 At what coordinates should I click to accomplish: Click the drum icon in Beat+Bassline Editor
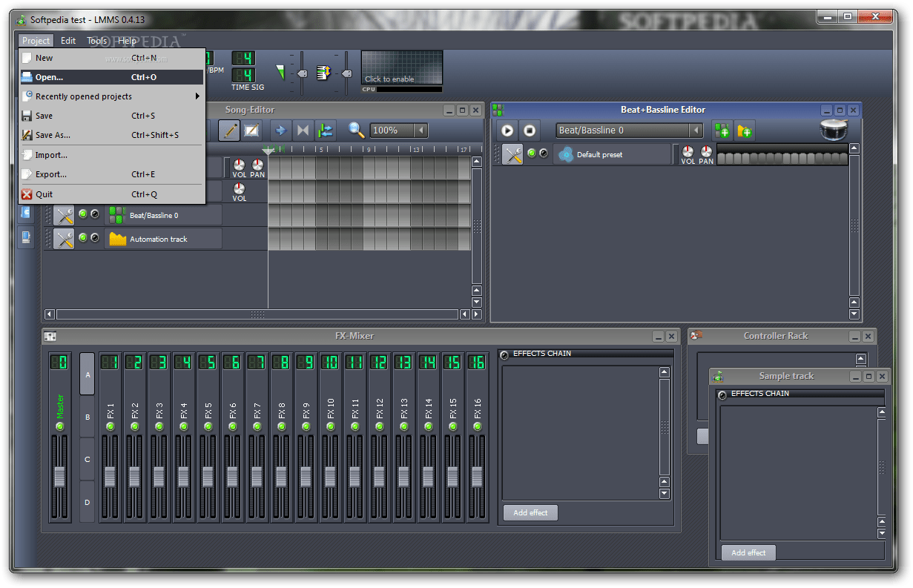tap(834, 130)
